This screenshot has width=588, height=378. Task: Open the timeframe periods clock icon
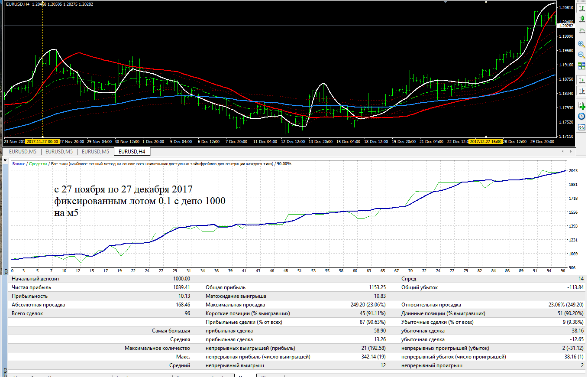point(582,116)
